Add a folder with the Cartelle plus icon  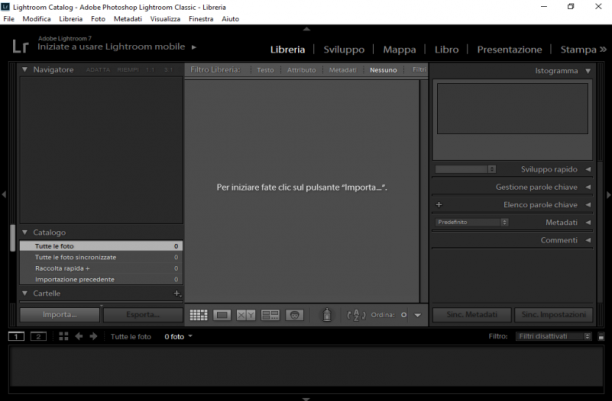pos(177,293)
